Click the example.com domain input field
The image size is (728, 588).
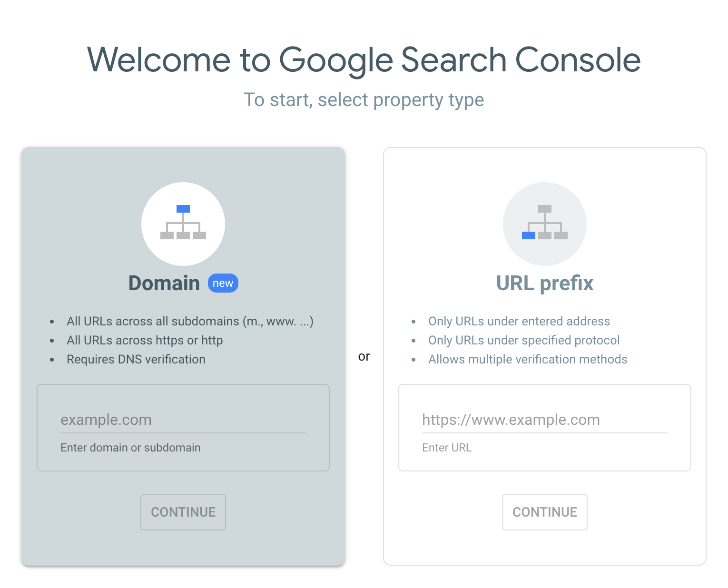183,420
